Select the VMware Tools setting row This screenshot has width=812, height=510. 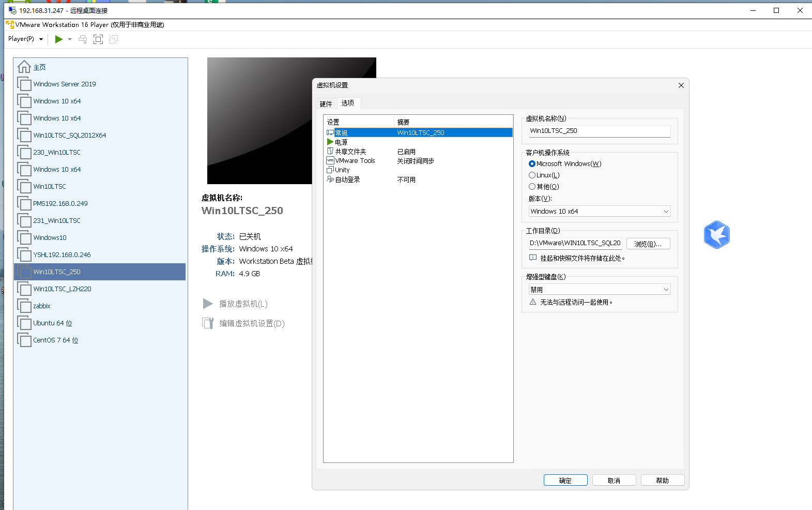pyautogui.click(x=355, y=161)
